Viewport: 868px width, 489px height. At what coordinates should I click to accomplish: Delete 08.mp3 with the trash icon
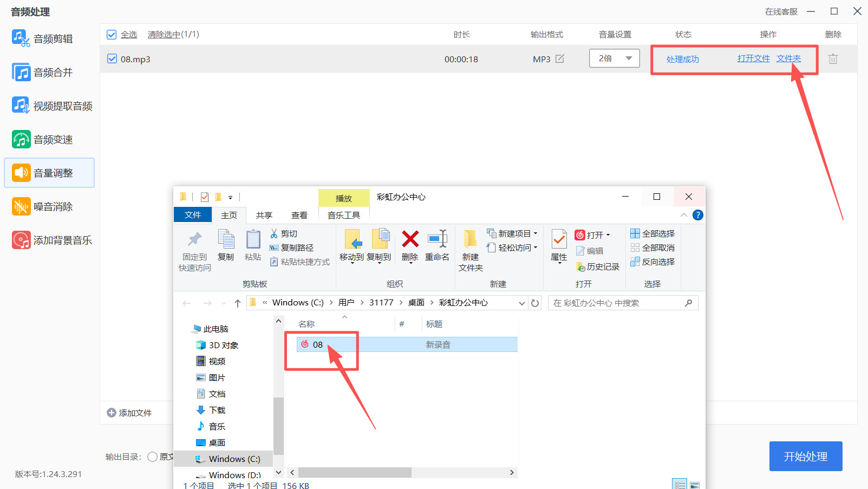click(833, 58)
